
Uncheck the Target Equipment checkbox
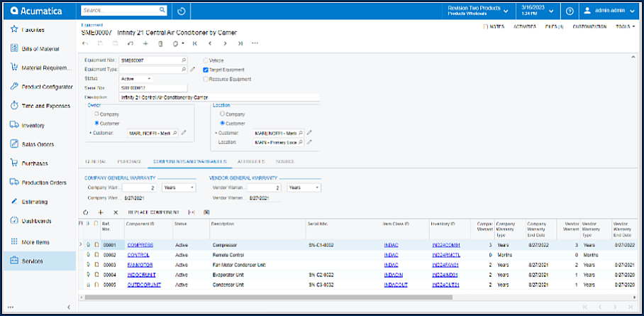pyautogui.click(x=206, y=70)
